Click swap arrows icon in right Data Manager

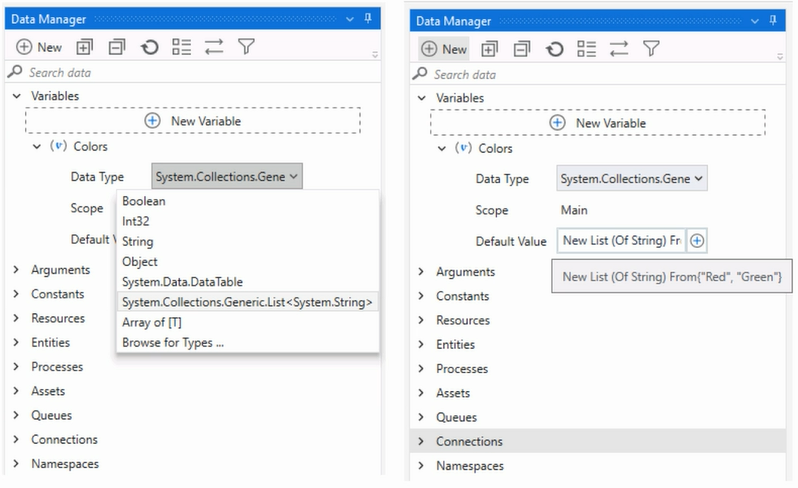[619, 49]
